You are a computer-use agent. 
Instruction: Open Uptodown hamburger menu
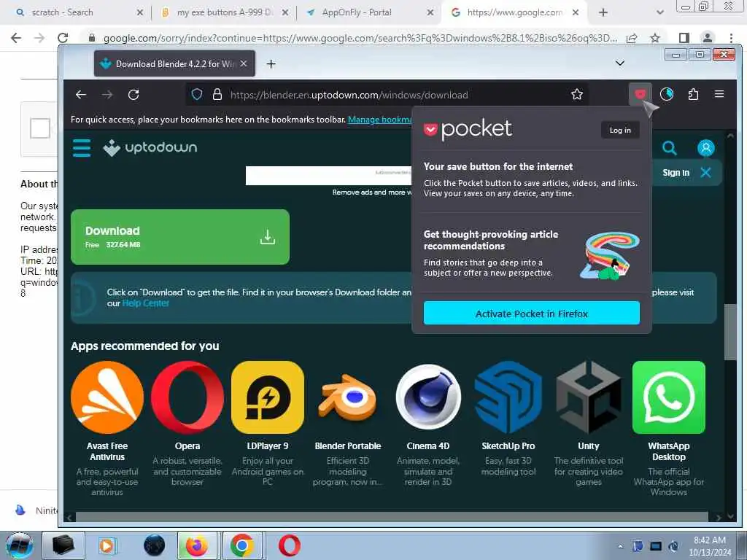(x=82, y=148)
